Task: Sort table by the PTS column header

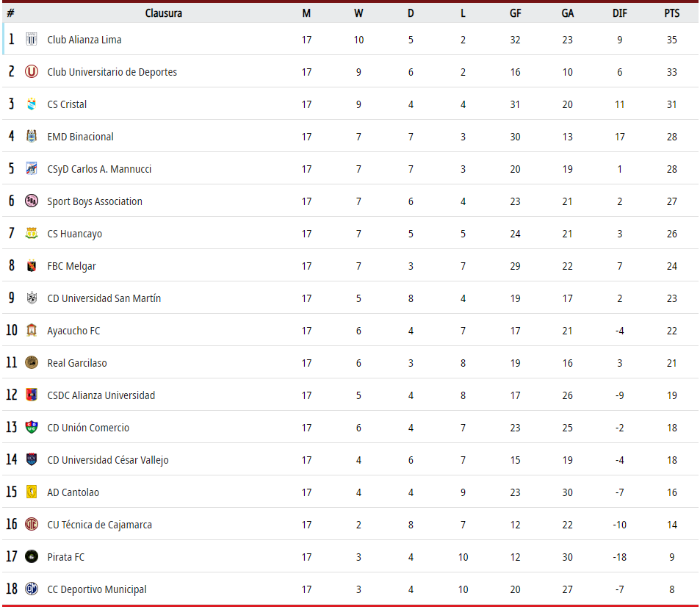Action: 672,13
